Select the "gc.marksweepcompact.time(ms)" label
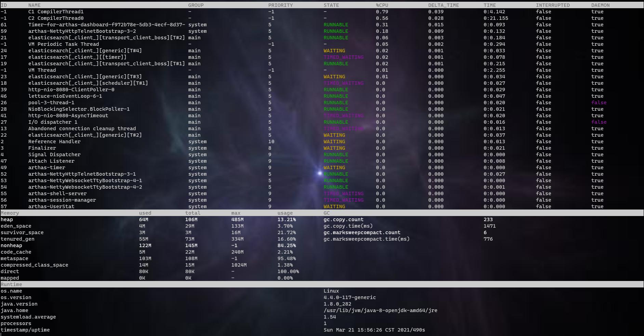644x336 pixels. [x=367, y=239]
